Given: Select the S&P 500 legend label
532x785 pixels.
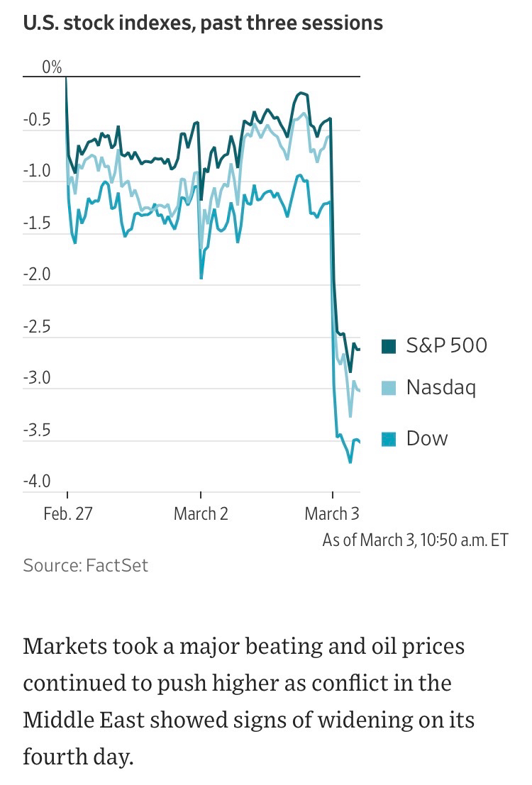Looking at the screenshot, I should [x=446, y=345].
